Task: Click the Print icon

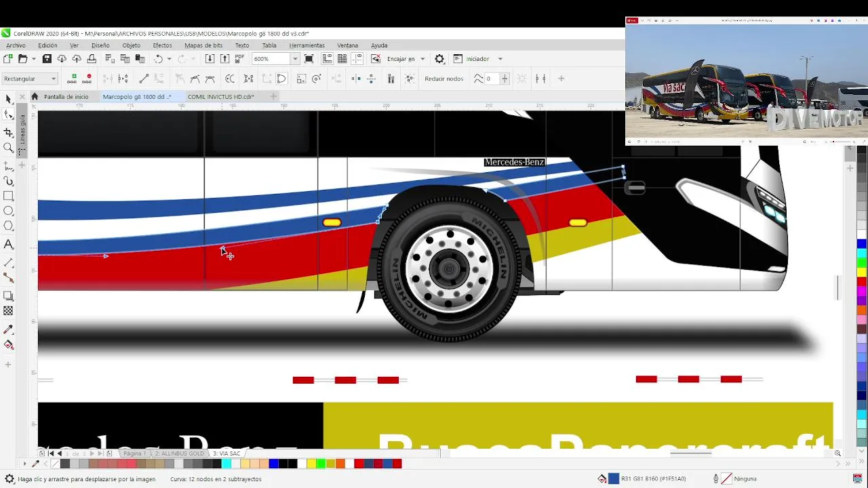Action: click(x=92, y=59)
